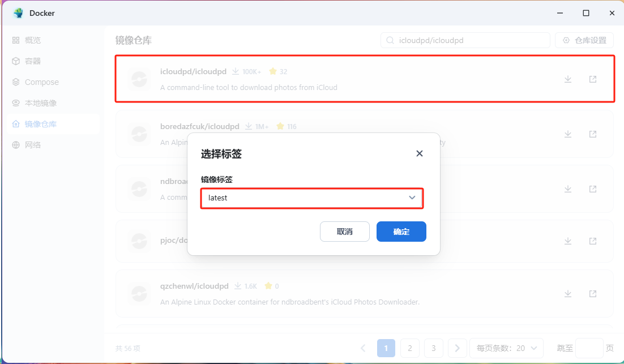Open boredazfcuk/icloudpd external link
This screenshot has height=364, width=624.
592,134
